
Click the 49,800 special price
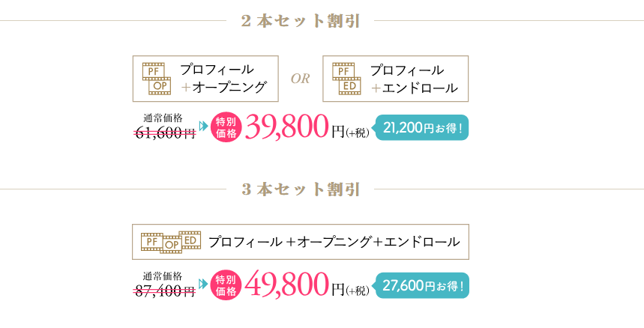tap(286, 285)
